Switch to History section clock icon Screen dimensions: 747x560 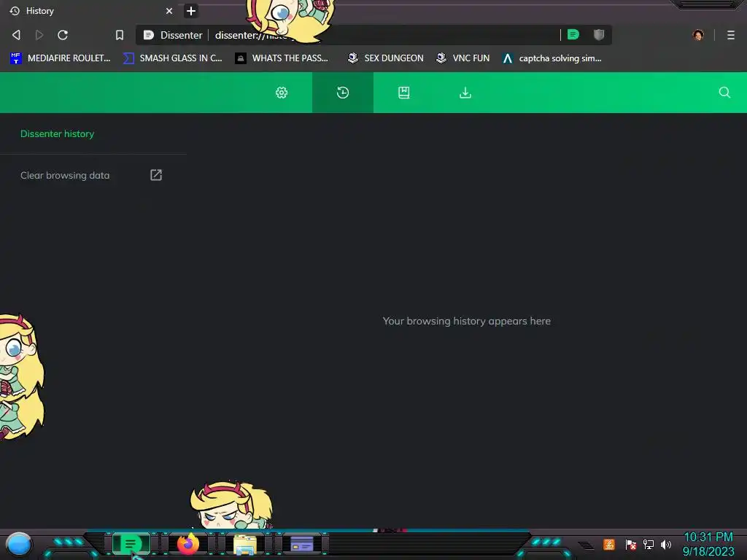pos(343,93)
